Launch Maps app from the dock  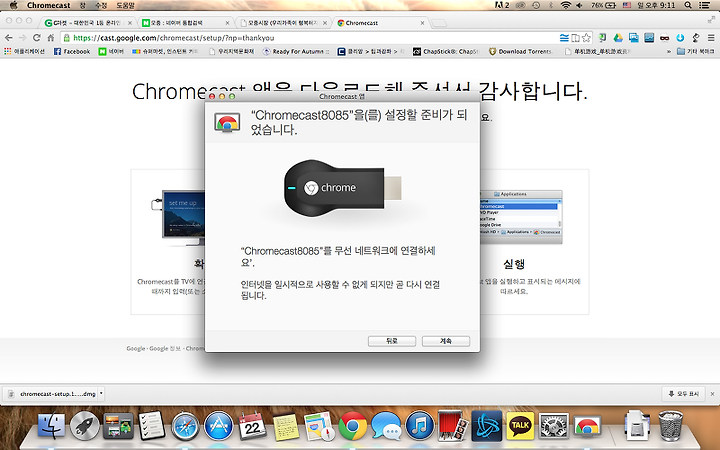coord(319,426)
